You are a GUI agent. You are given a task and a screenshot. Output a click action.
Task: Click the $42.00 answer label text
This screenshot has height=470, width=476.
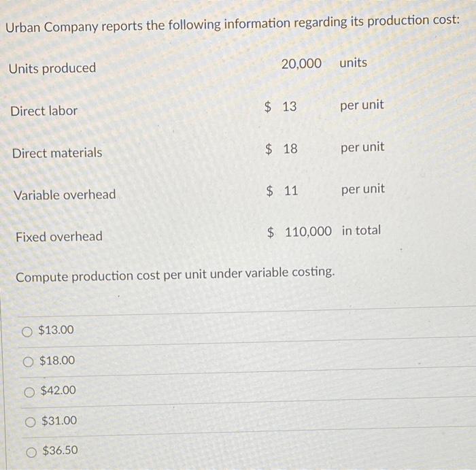point(58,390)
